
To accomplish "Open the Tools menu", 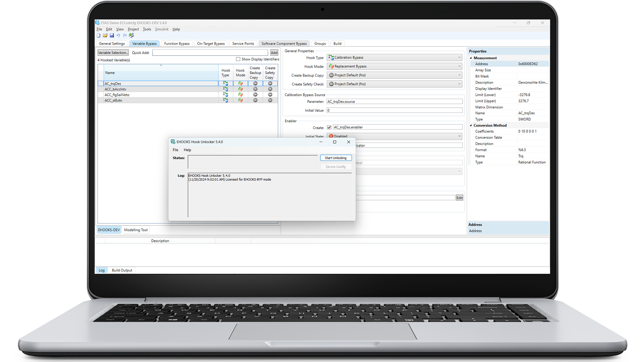I will click(147, 29).
